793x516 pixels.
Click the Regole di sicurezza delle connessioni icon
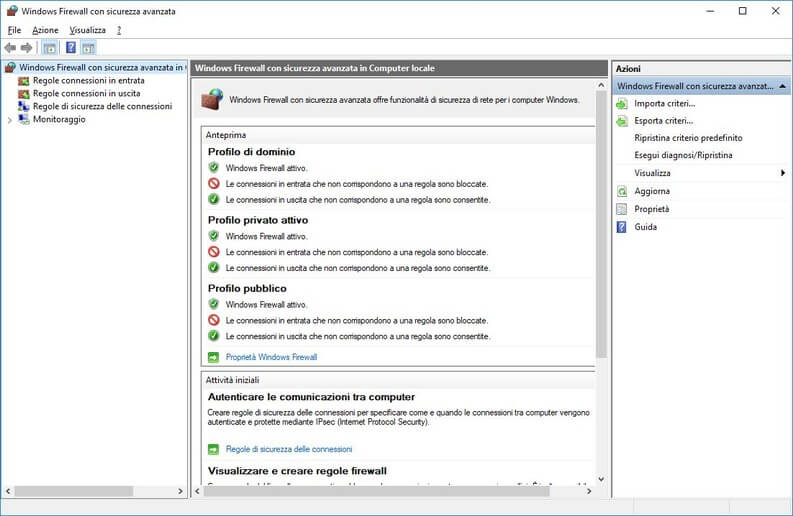tap(24, 106)
